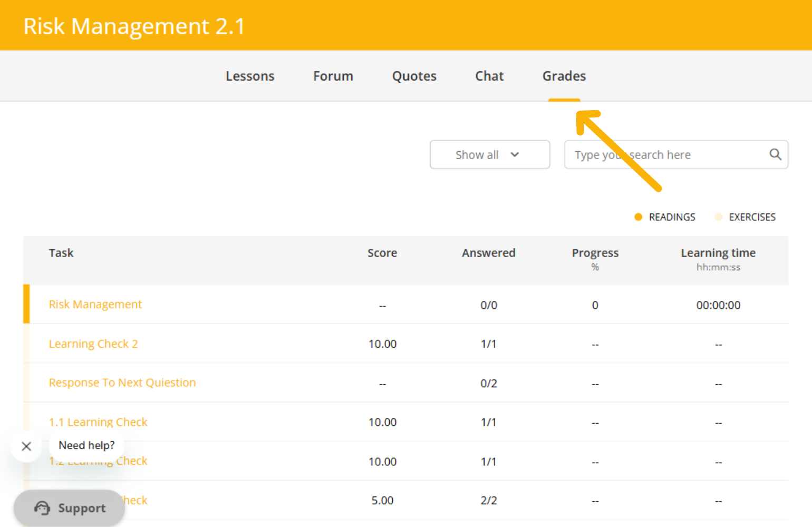Viewport: 812px width, 527px height.
Task: Click the READINGS legend orange dot
Action: (638, 217)
